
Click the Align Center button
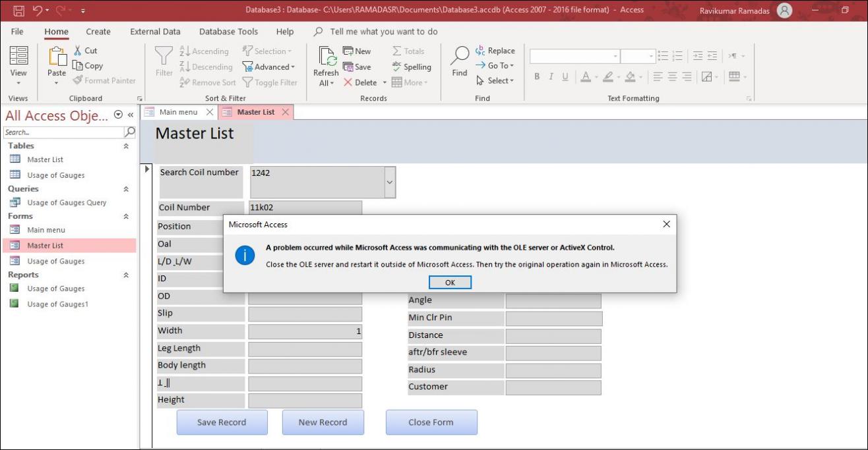tap(672, 77)
